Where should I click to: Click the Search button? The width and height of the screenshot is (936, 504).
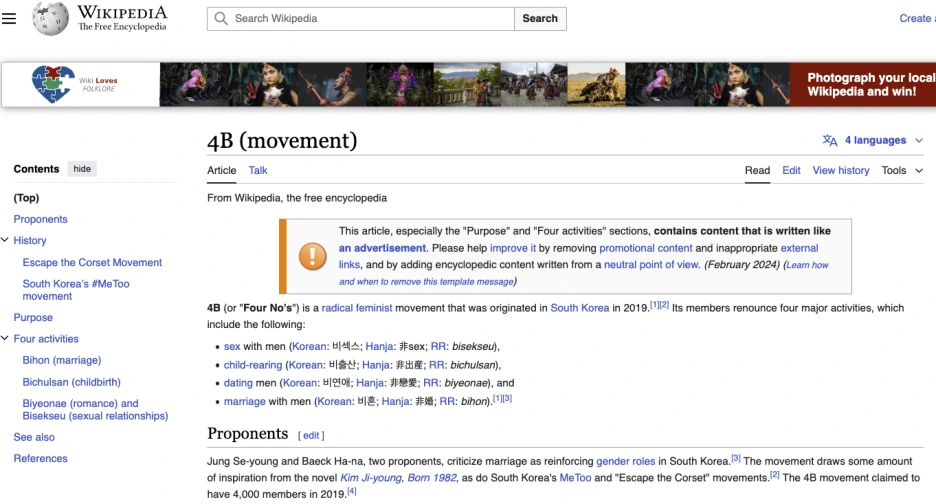tap(540, 19)
